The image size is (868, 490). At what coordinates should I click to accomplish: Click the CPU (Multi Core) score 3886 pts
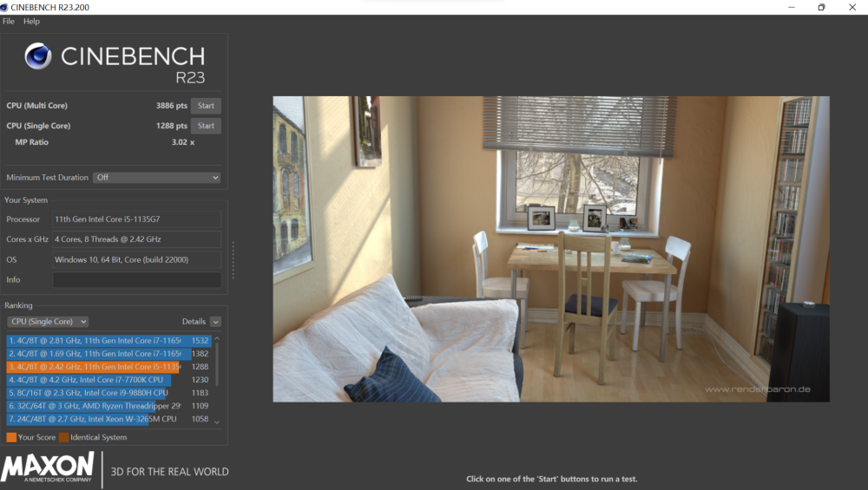pyautogui.click(x=172, y=106)
